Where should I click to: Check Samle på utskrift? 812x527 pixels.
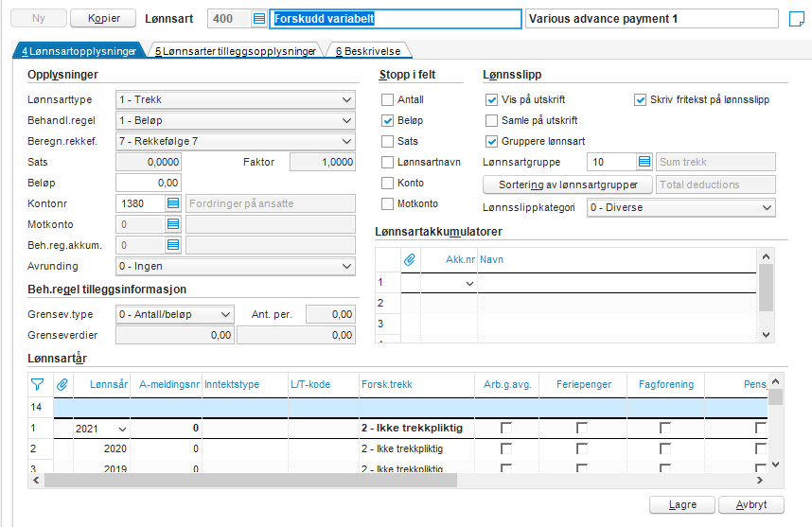point(491,120)
